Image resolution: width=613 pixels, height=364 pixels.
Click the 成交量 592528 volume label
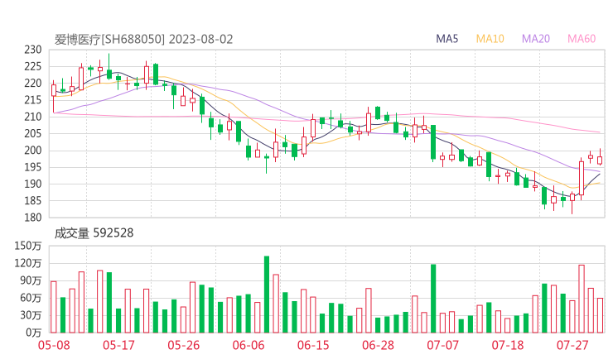click(94, 233)
